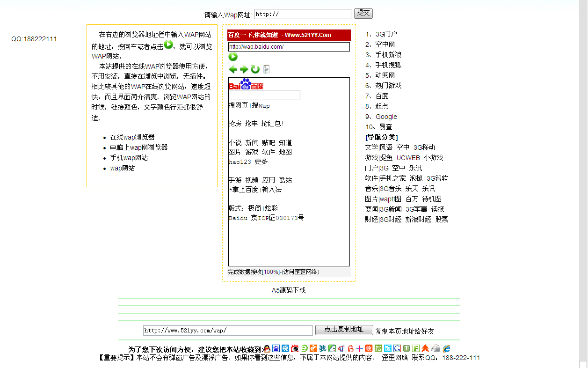Bookmark the site using the QQ penguin icon
Viewport: 588px width, 368px height.
click(267, 349)
